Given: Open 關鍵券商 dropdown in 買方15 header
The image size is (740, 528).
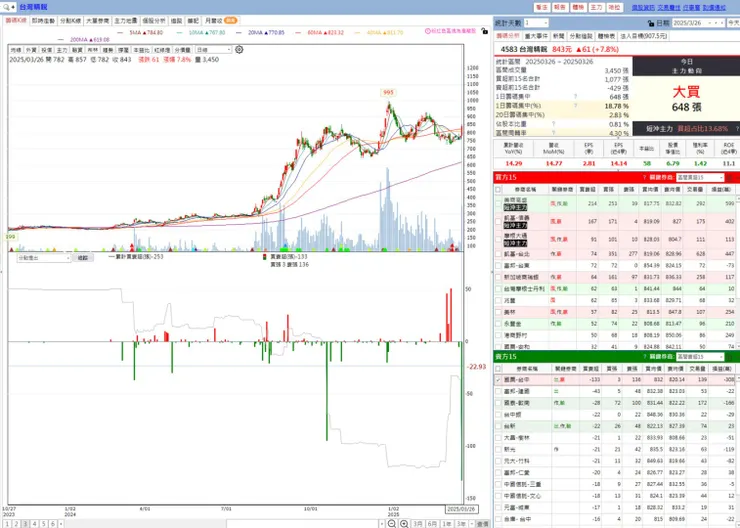Looking at the screenshot, I should [700, 177].
